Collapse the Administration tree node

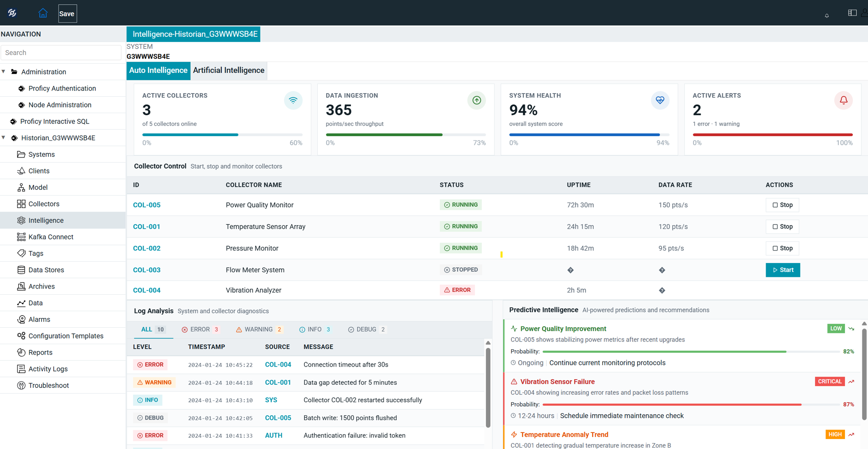(4, 72)
